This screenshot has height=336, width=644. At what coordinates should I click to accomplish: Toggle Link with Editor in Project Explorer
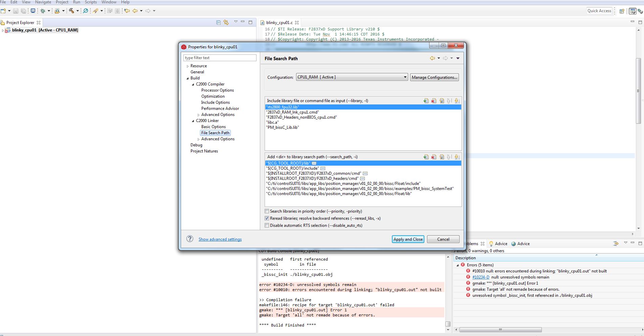point(226,22)
